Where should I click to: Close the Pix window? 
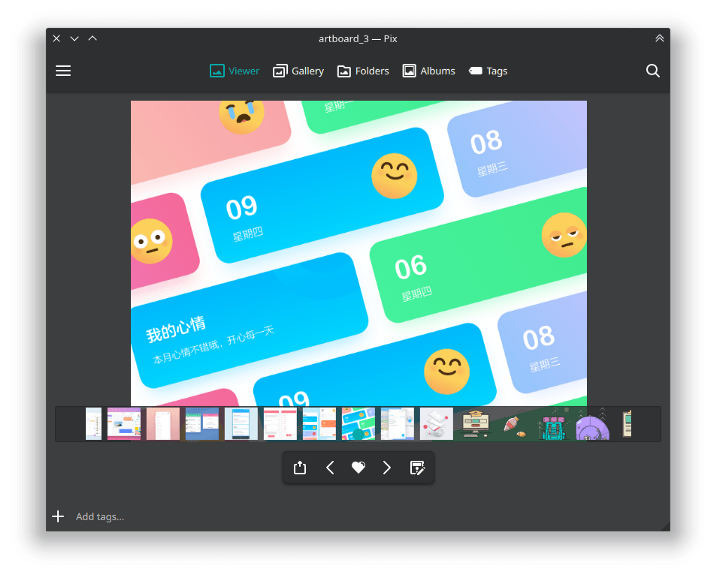[x=57, y=38]
